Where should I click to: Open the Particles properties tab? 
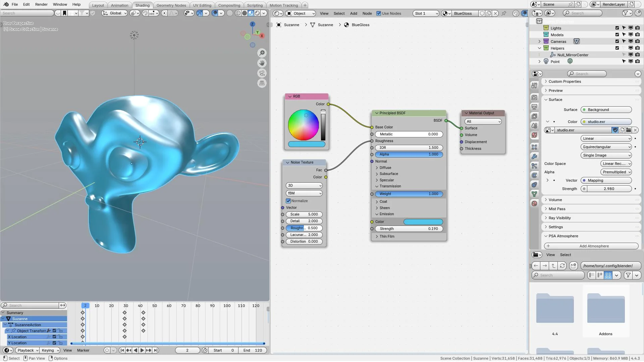[534, 166]
